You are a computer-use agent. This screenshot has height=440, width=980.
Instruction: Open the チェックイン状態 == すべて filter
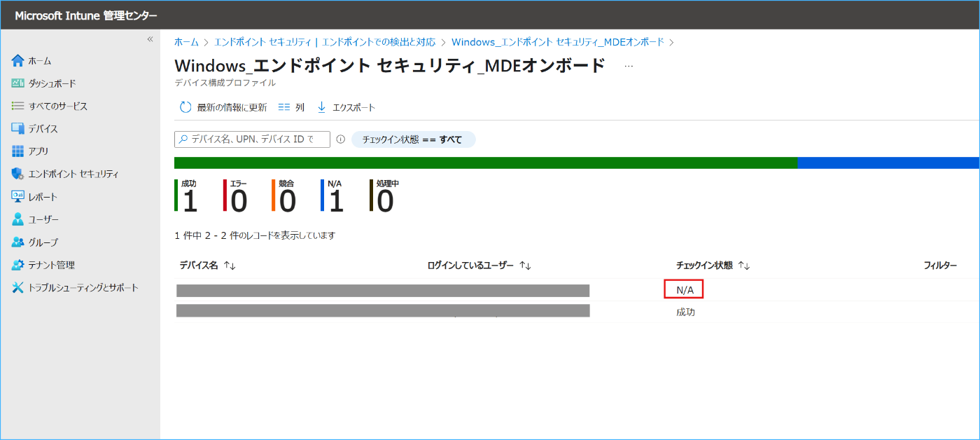point(413,139)
